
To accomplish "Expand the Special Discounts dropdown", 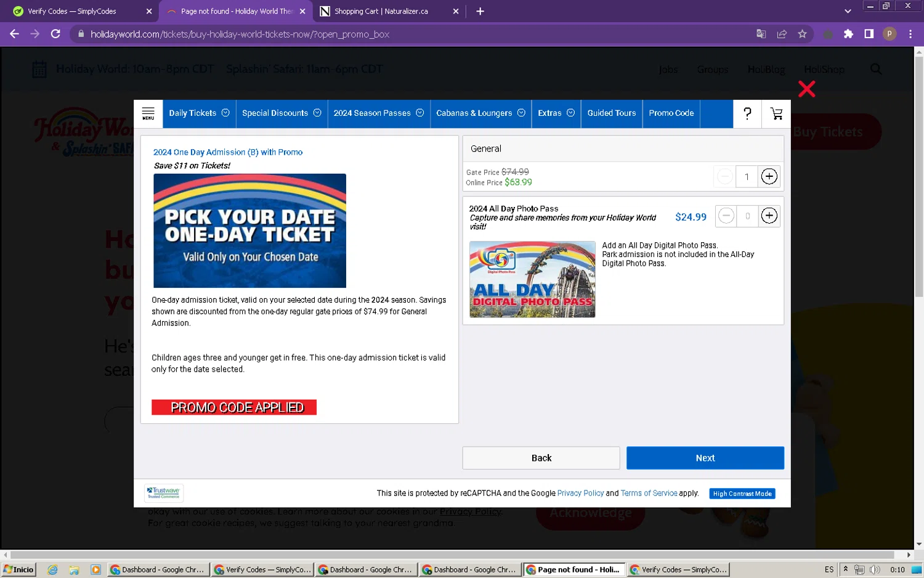I will (x=282, y=113).
